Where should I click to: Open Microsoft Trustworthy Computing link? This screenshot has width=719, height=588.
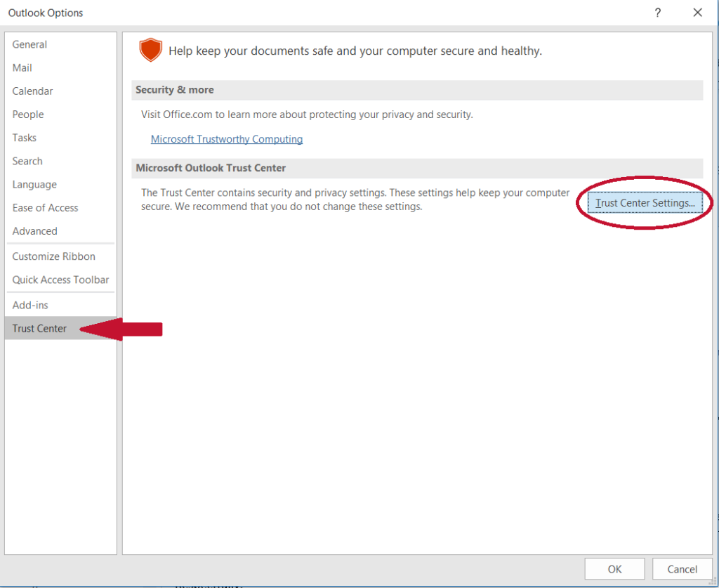click(x=226, y=138)
